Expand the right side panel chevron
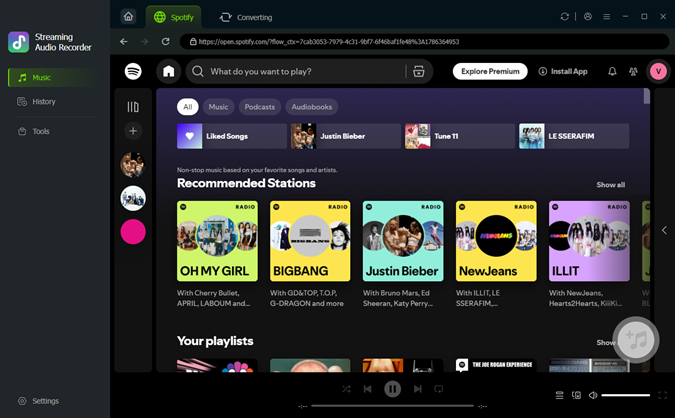This screenshot has height=418, width=675. (x=664, y=230)
